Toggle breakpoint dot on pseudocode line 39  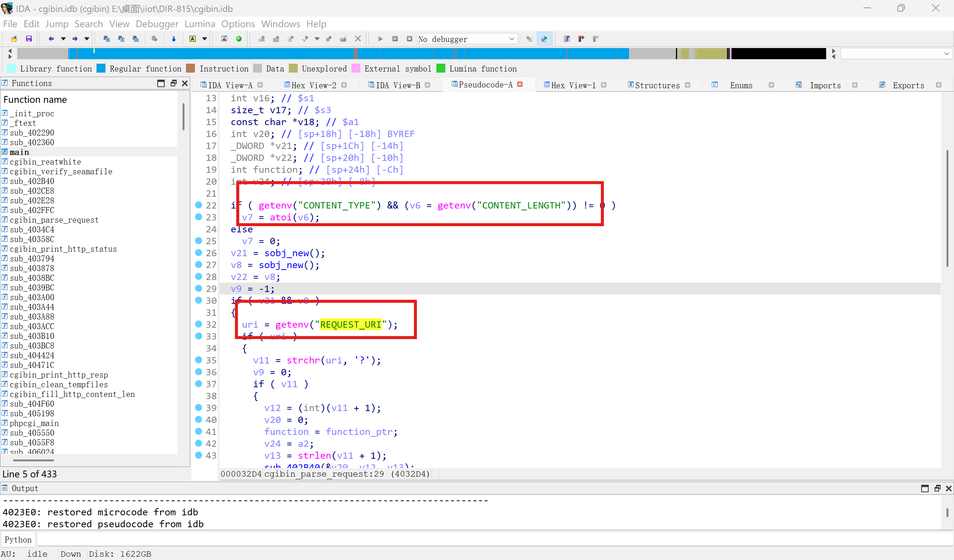(198, 407)
